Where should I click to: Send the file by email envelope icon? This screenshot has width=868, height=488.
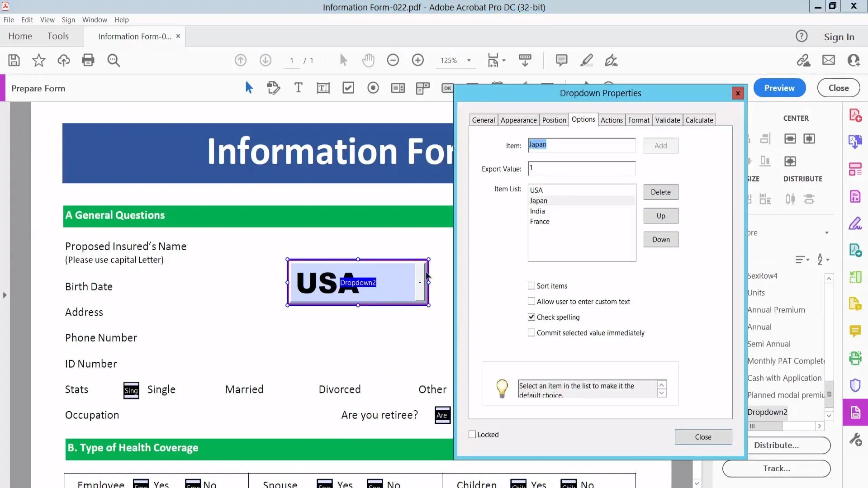pos(829,60)
